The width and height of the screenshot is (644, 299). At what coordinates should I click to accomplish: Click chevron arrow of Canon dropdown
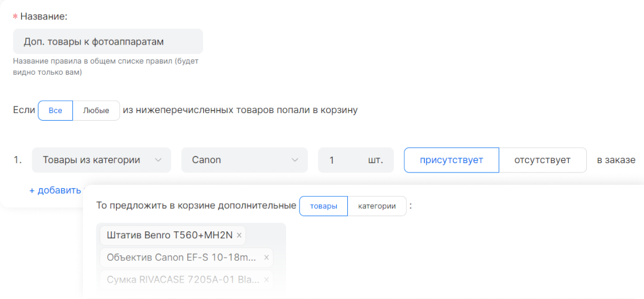point(295,160)
